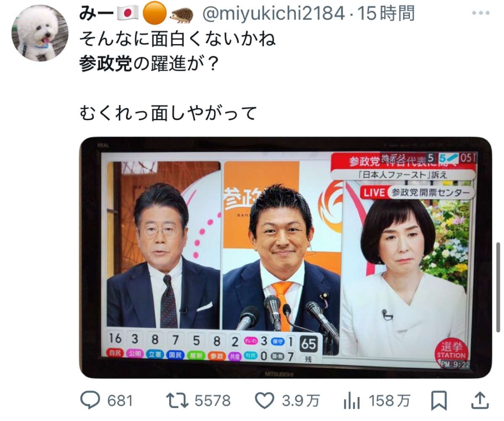
Task: Open the reply comment icon
Action: (x=89, y=400)
